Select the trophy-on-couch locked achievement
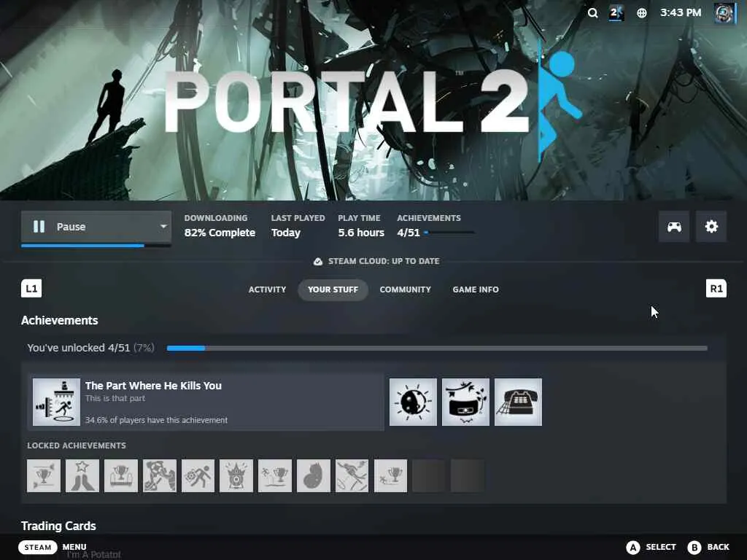Screen dimensions: 747x560 [121, 475]
